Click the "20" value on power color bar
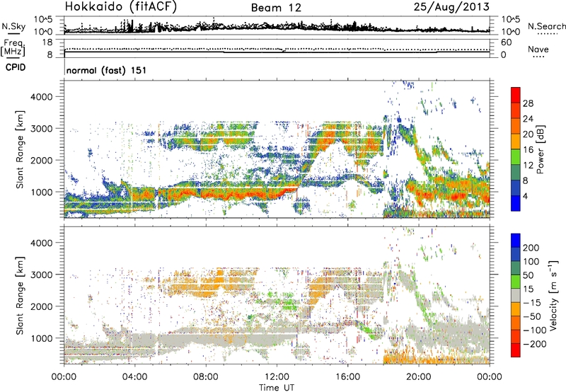This screenshot has height=392, width=566. (x=528, y=134)
